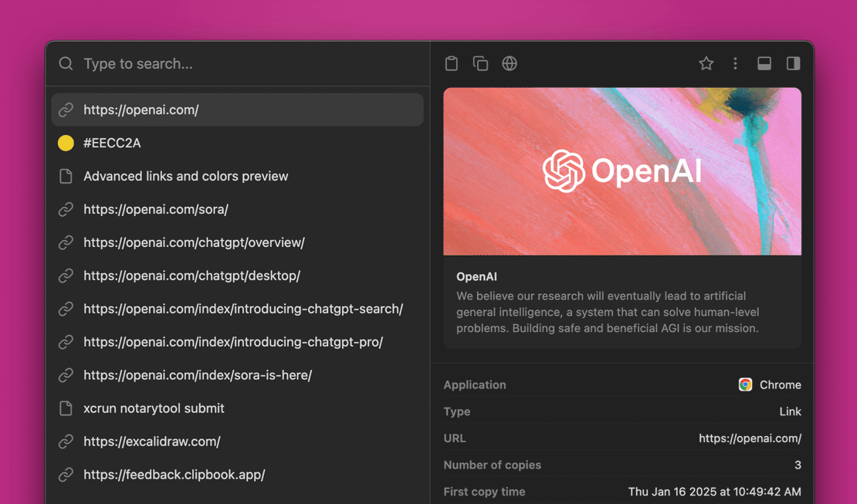Select the https://excalidraw.com/ entry
Screen dimensions: 857x504
click(x=237, y=441)
